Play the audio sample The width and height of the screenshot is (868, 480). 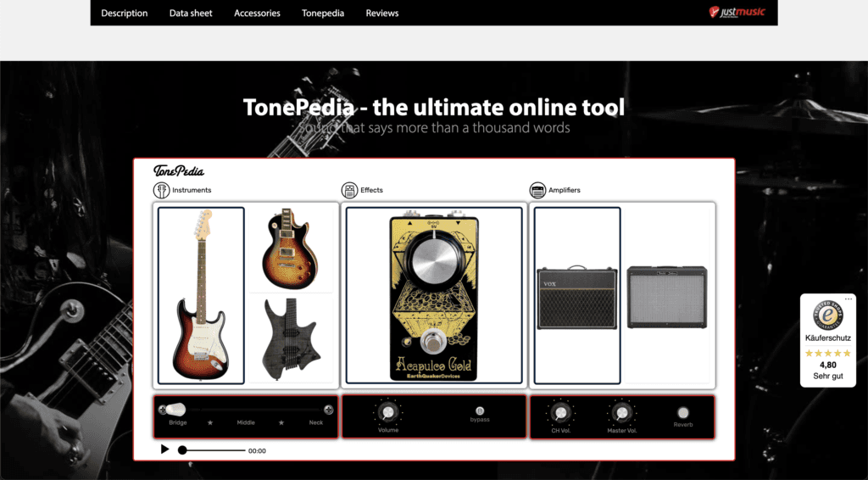coord(165,449)
